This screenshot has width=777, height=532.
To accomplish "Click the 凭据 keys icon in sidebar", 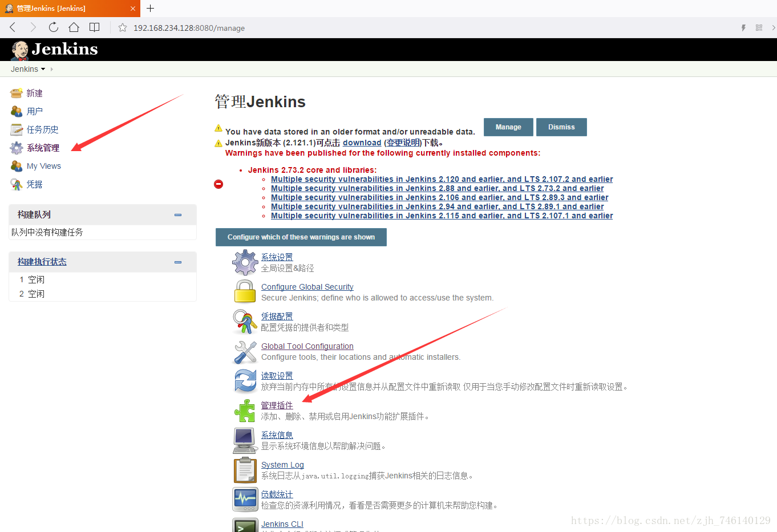I will click(17, 184).
